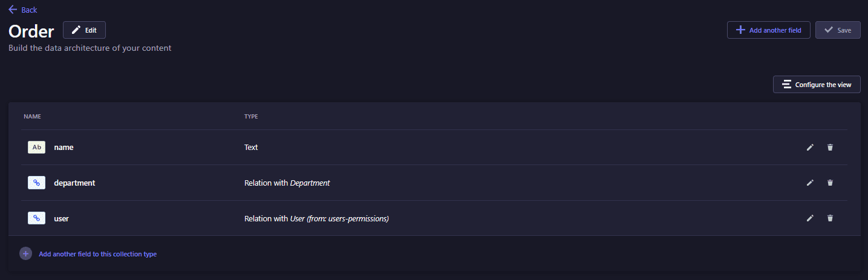This screenshot has height=280, width=868.
Task: Click the relation link icon beside user
Action: click(36, 218)
